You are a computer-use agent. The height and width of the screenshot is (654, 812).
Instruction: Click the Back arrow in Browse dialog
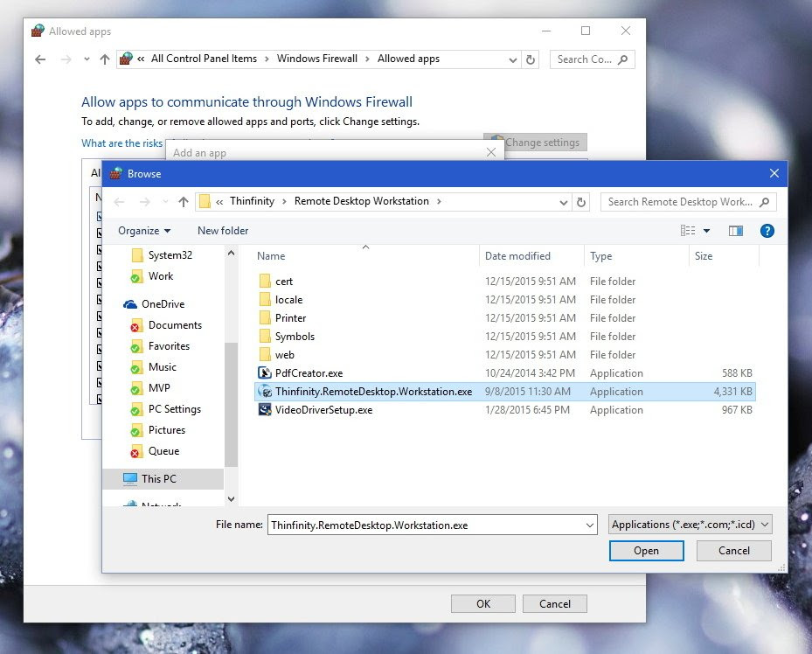click(x=119, y=202)
